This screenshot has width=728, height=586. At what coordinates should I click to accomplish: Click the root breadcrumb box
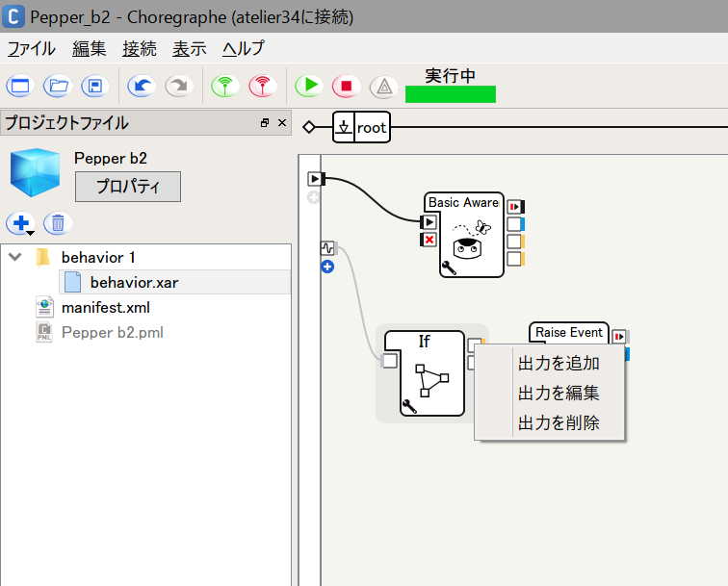pos(362,127)
